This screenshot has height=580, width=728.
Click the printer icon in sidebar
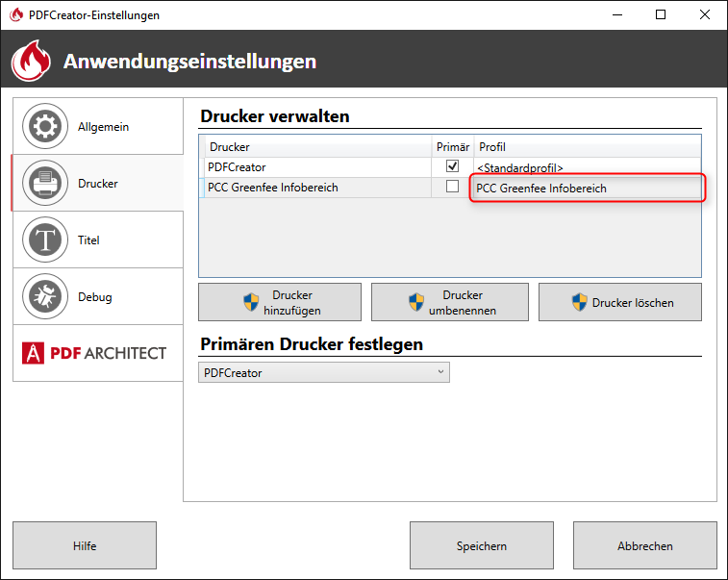tap(44, 184)
